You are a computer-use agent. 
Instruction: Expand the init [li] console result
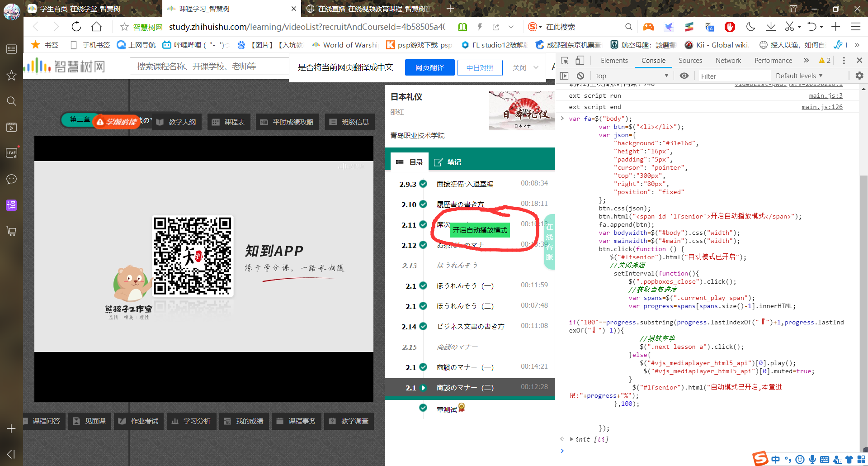point(572,439)
